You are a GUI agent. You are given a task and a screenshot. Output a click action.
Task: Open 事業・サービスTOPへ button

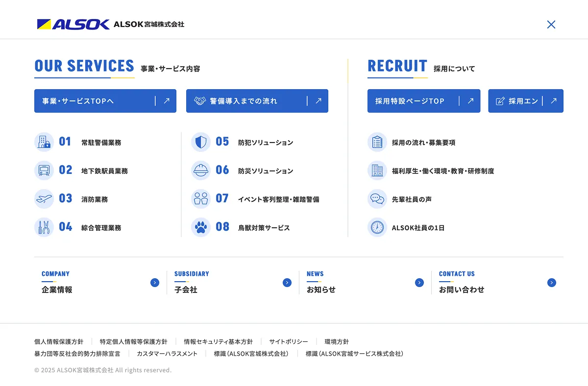pyautogui.click(x=105, y=101)
